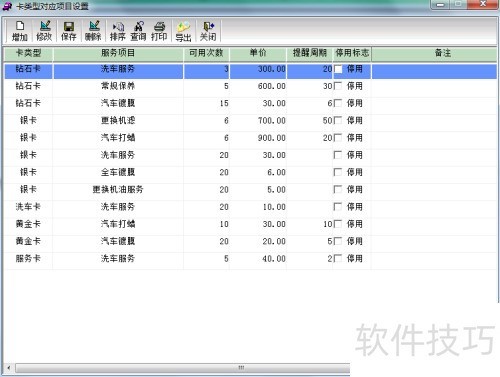Click the 卡类型 column header
Image resolution: width=500 pixels, height=377 pixels.
click(x=28, y=53)
